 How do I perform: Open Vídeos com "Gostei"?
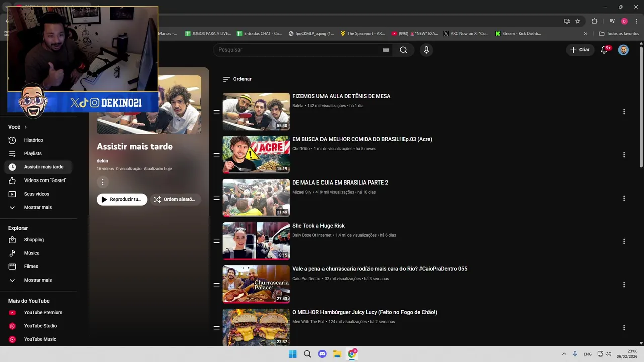(38, 180)
